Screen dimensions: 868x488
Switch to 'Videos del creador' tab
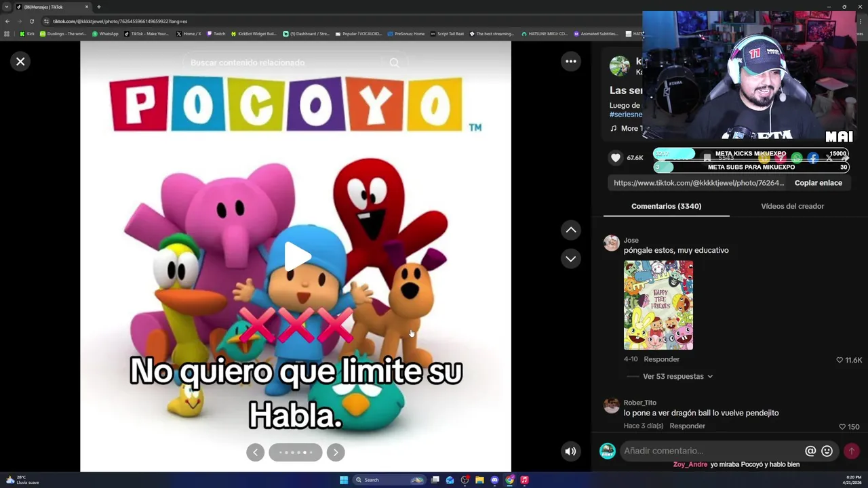coord(792,206)
